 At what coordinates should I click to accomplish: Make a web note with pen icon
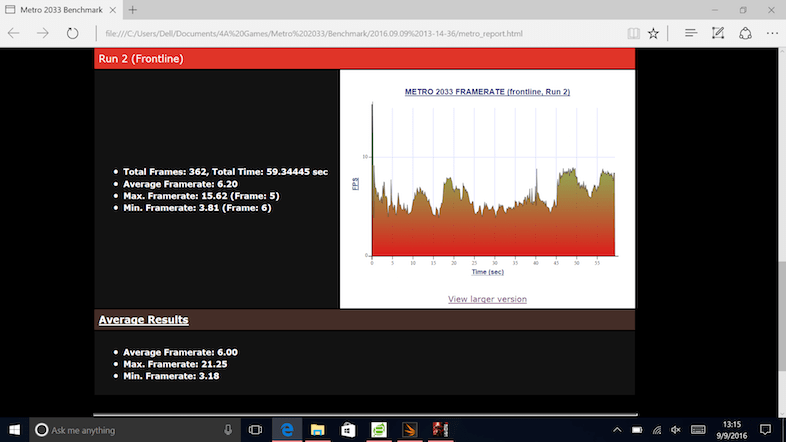pyautogui.click(x=718, y=34)
